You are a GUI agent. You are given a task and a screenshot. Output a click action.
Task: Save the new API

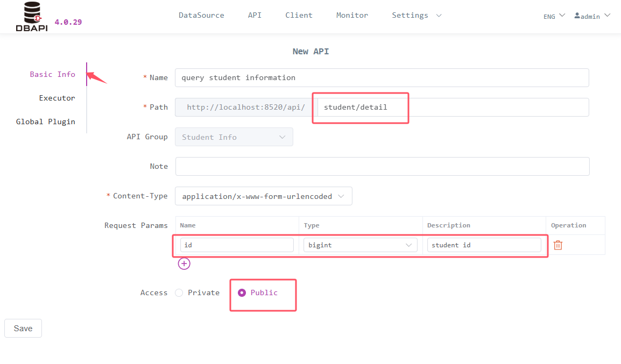23,328
